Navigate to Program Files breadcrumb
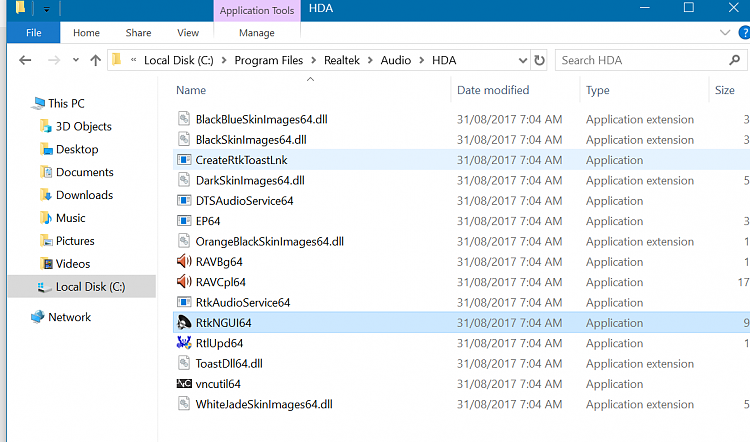Screen dimensions: 750x442 point(269,60)
